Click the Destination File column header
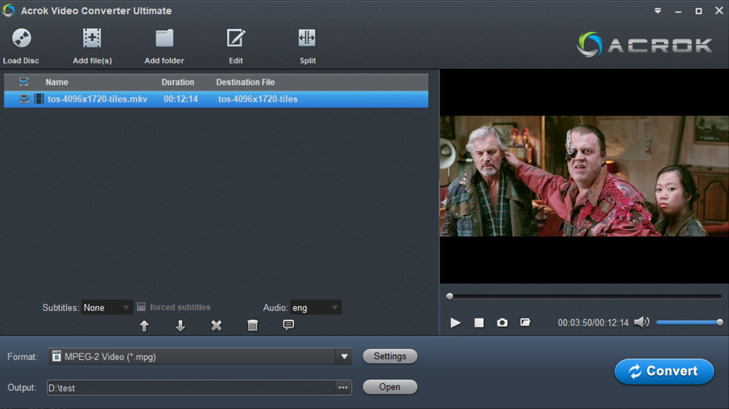 (x=245, y=82)
